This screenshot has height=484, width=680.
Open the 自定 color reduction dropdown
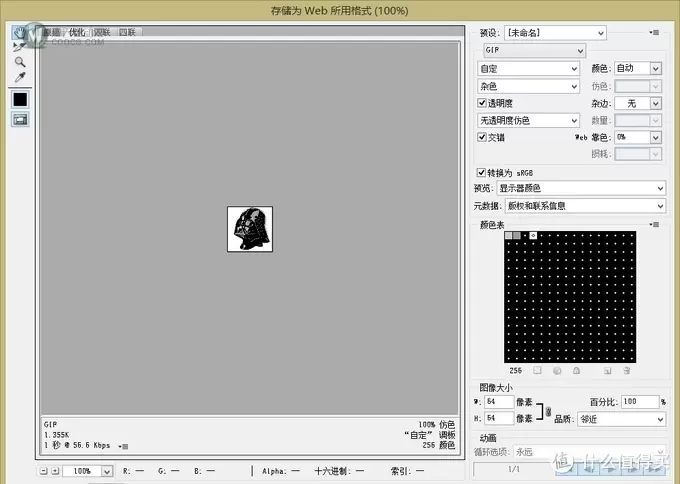pos(528,69)
